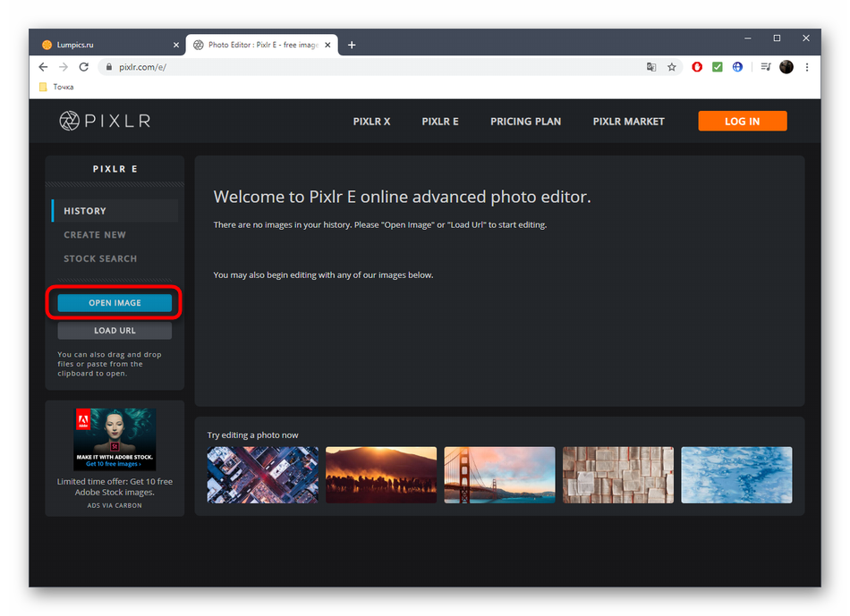This screenshot has width=850, height=616.
Task: Open the red adblock extension icon
Action: pos(697,67)
